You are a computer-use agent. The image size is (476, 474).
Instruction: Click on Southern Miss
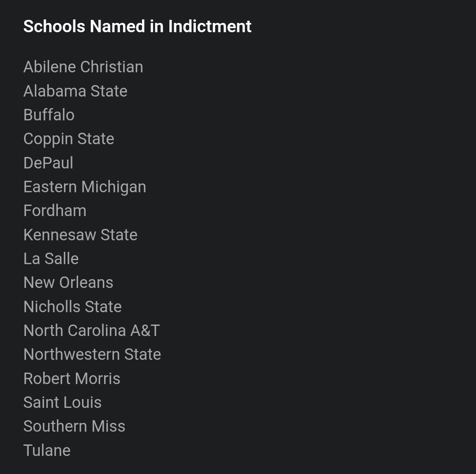[74, 426]
